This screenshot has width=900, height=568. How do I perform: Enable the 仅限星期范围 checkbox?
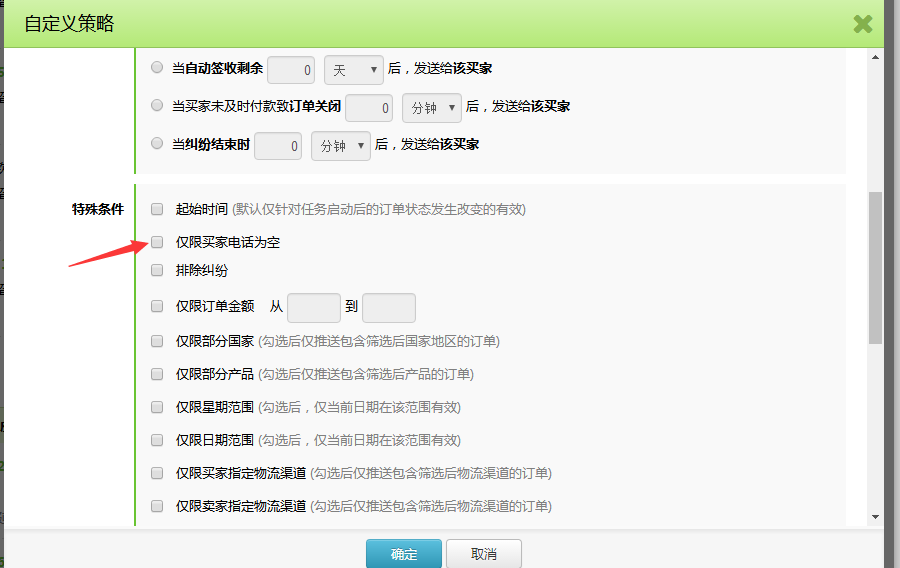click(157, 407)
